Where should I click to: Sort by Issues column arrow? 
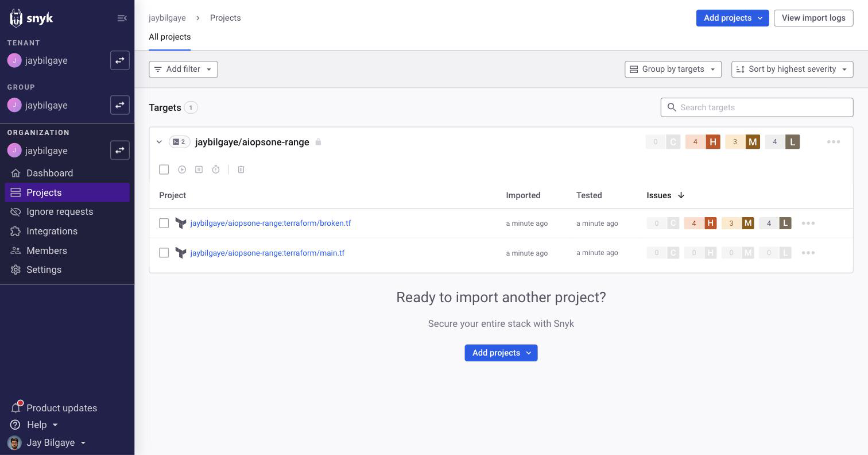681,195
